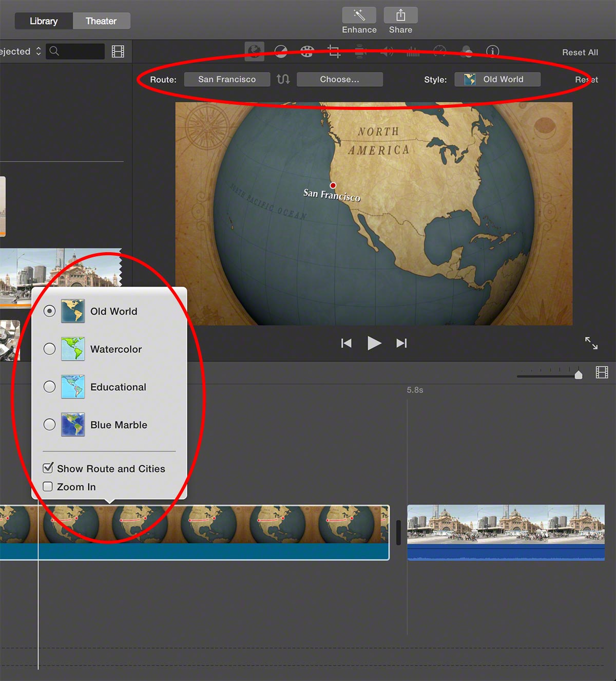
Task: Click Reset All adjustments
Action: coord(580,52)
